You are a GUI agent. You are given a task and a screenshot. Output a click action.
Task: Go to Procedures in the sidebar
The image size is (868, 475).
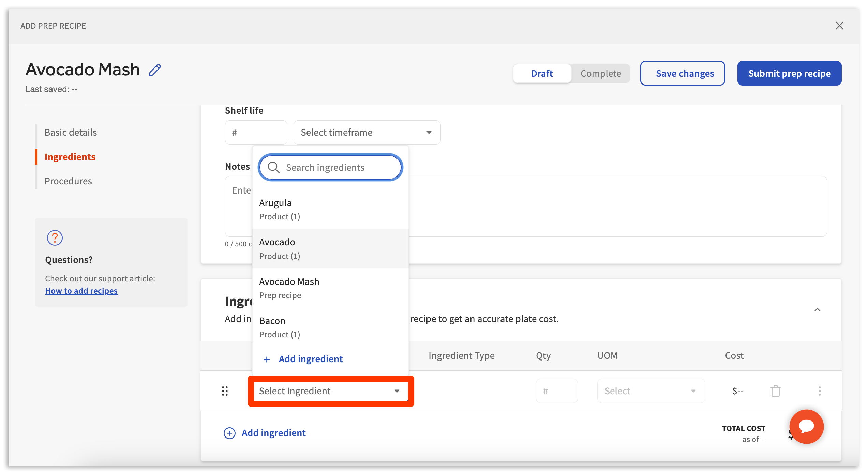tap(68, 181)
